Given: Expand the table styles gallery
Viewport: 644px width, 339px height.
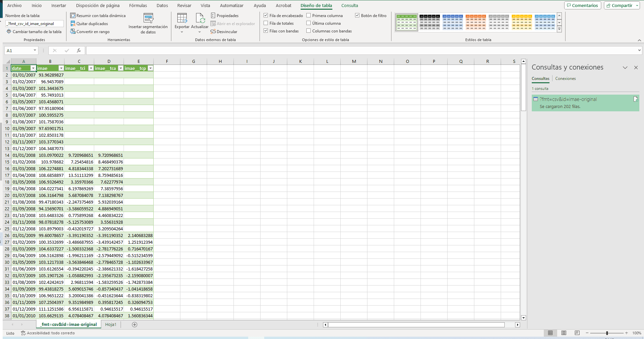Looking at the screenshot, I should 559,29.
